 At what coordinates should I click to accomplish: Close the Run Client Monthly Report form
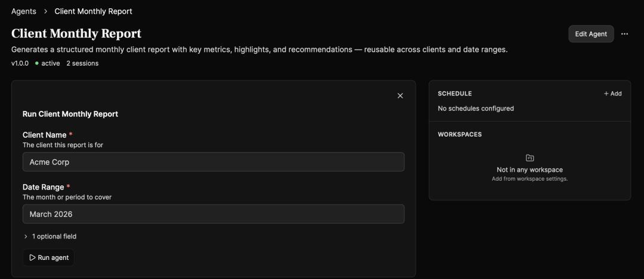(x=400, y=96)
